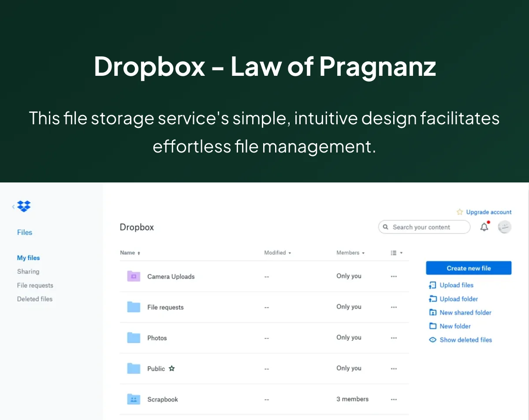529x420 pixels.
Task: Select My files in sidebar
Action: pyautogui.click(x=28, y=258)
